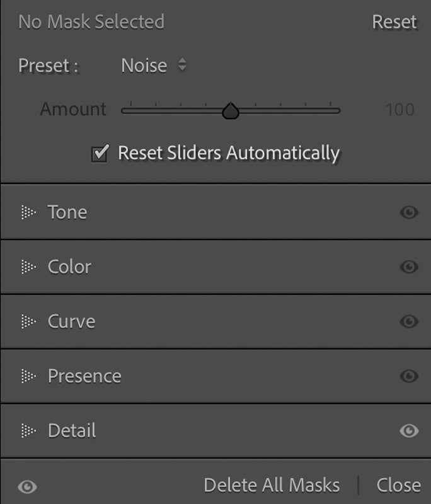Expand the Curve section triangle

coord(28,322)
